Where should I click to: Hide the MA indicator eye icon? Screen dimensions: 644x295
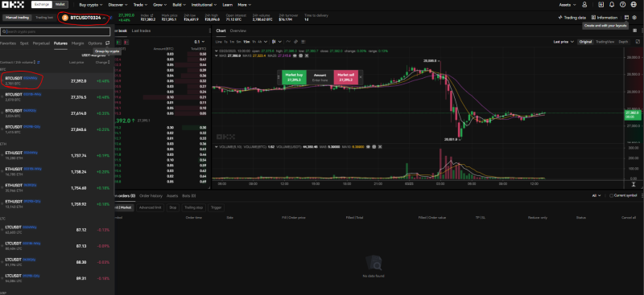point(295,55)
